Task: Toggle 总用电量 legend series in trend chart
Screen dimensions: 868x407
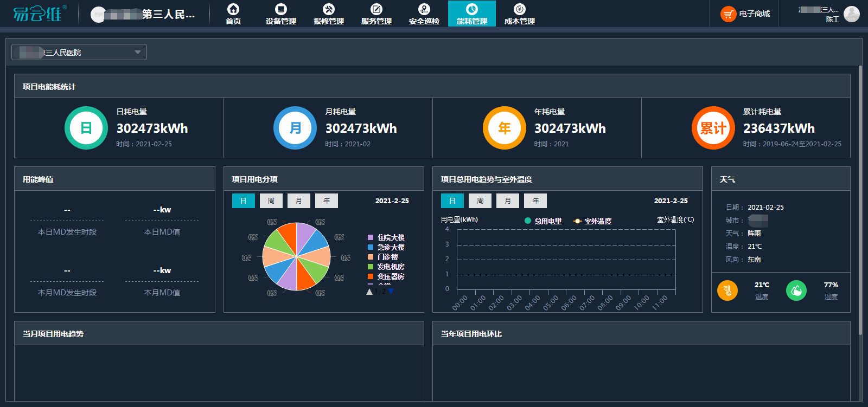Action: (543, 221)
